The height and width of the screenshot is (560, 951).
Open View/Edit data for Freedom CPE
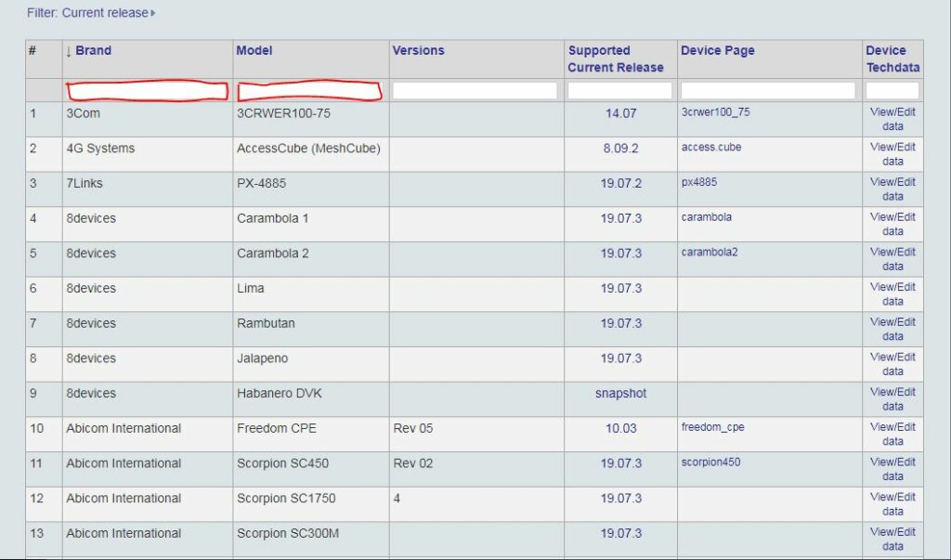pos(892,435)
